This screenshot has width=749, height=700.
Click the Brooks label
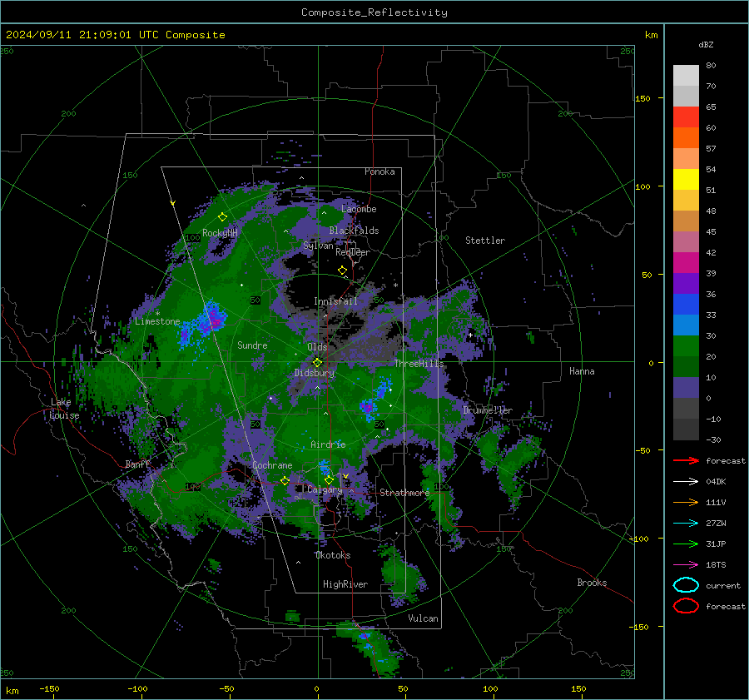(592, 583)
